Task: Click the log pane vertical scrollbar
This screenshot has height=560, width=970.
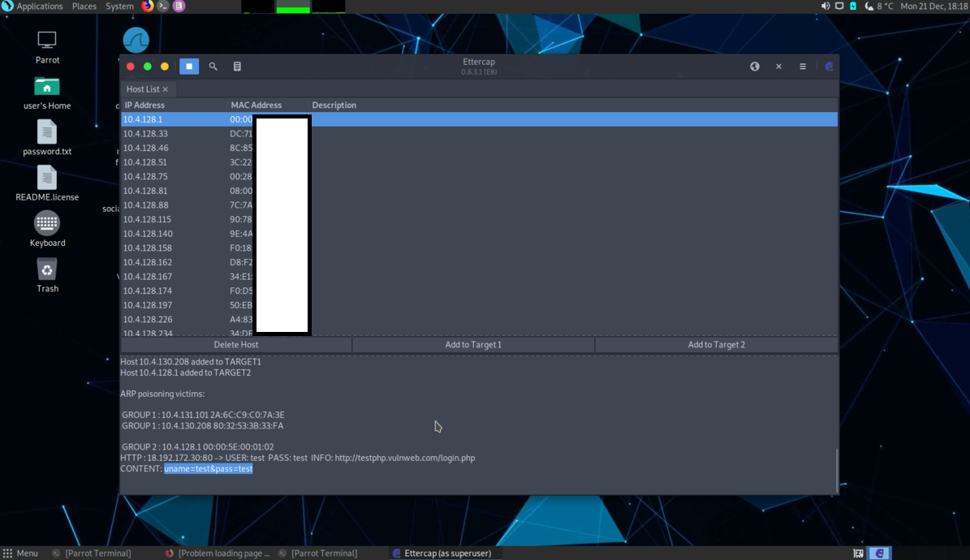Action: point(836,470)
